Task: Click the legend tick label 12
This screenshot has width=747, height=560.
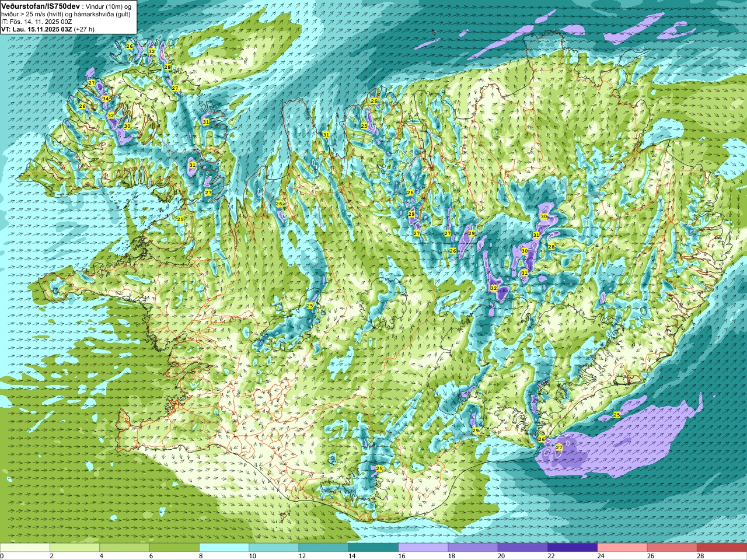Action: pyautogui.click(x=302, y=556)
